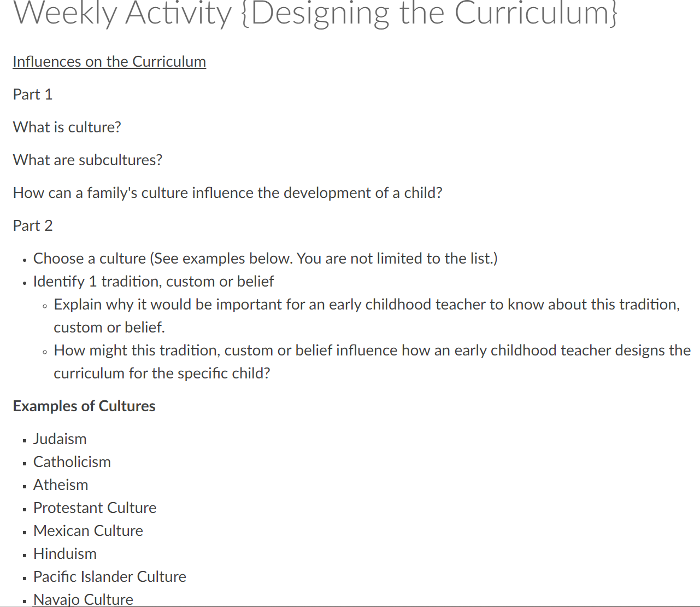Click Atheism in the culture list

(x=61, y=485)
